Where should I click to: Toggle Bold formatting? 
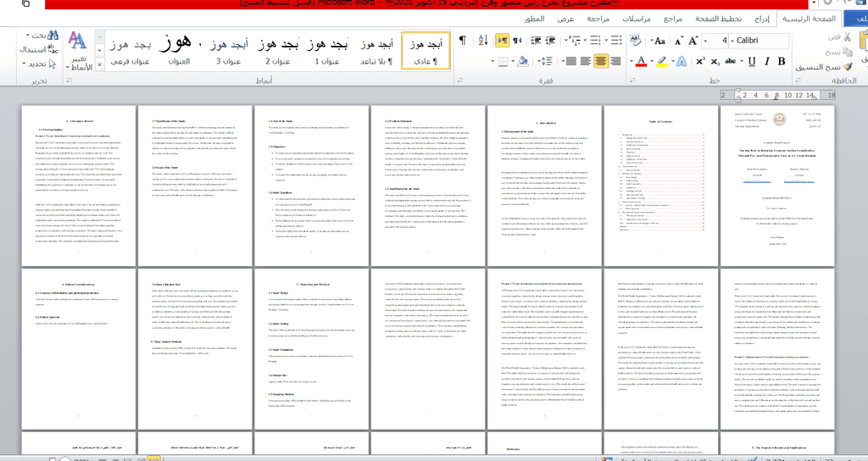tap(782, 61)
